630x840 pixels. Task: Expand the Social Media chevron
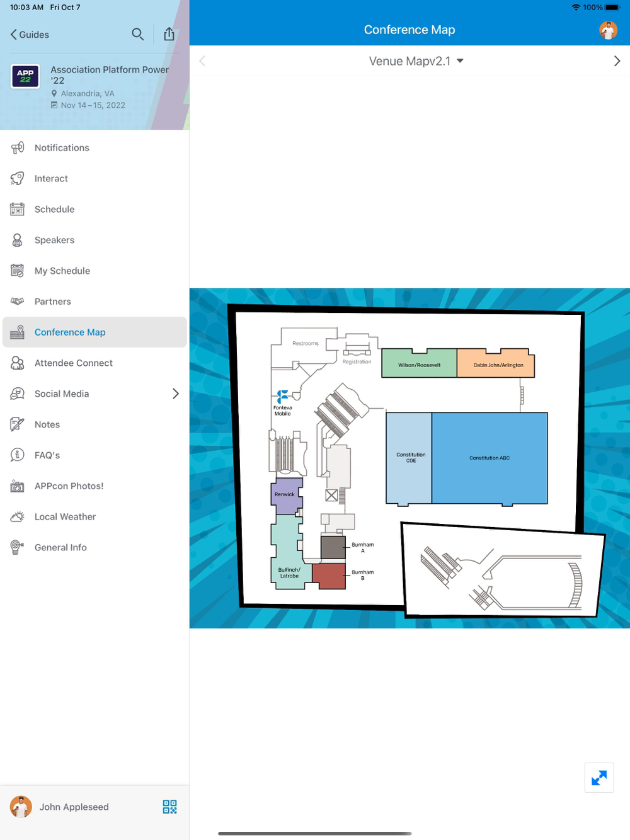pyautogui.click(x=176, y=394)
